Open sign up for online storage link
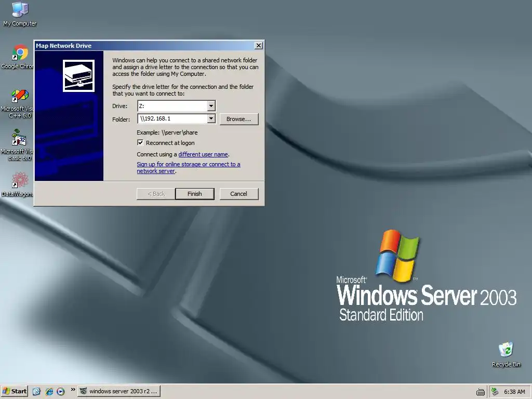This screenshot has width=532, height=399. tap(188, 168)
